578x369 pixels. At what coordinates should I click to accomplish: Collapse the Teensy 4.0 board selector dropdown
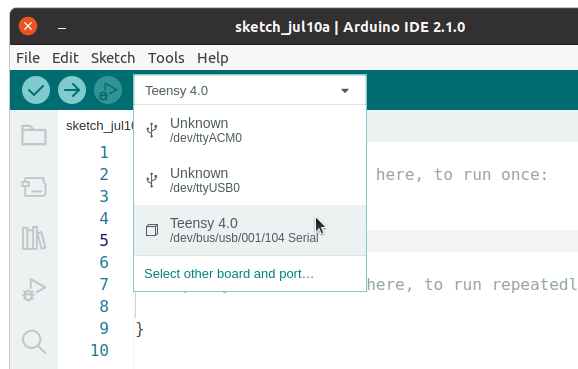tap(250, 90)
